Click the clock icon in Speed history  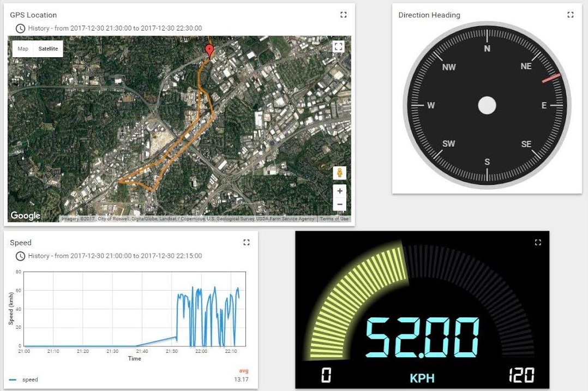(20, 256)
